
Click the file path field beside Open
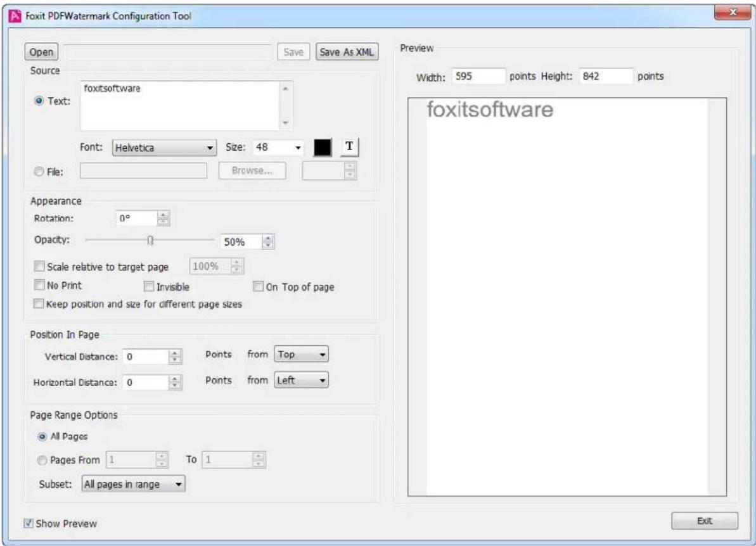(168, 52)
